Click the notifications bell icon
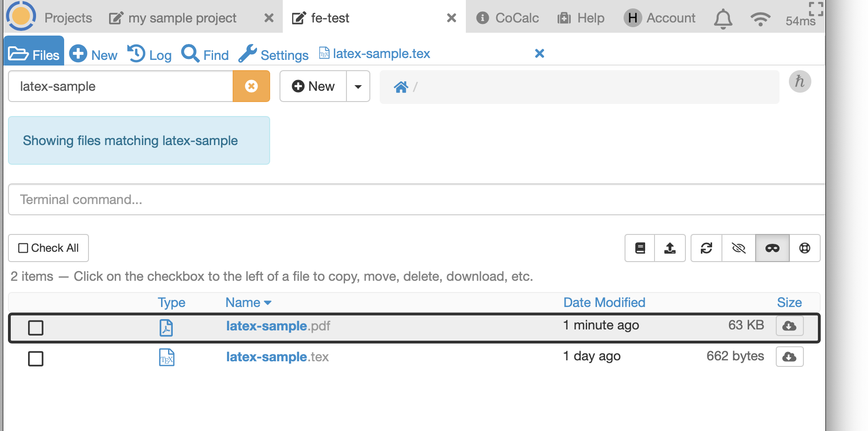 (x=723, y=19)
